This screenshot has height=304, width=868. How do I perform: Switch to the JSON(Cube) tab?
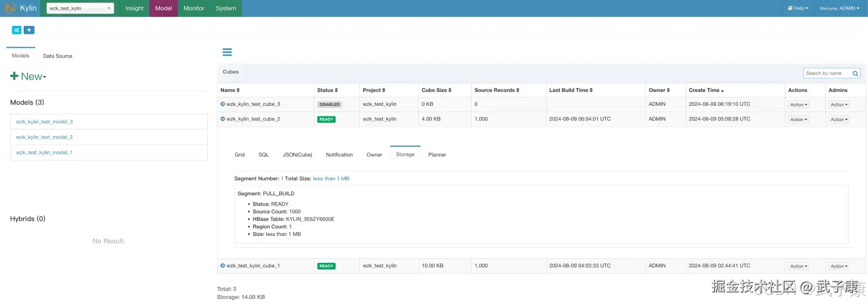297,155
